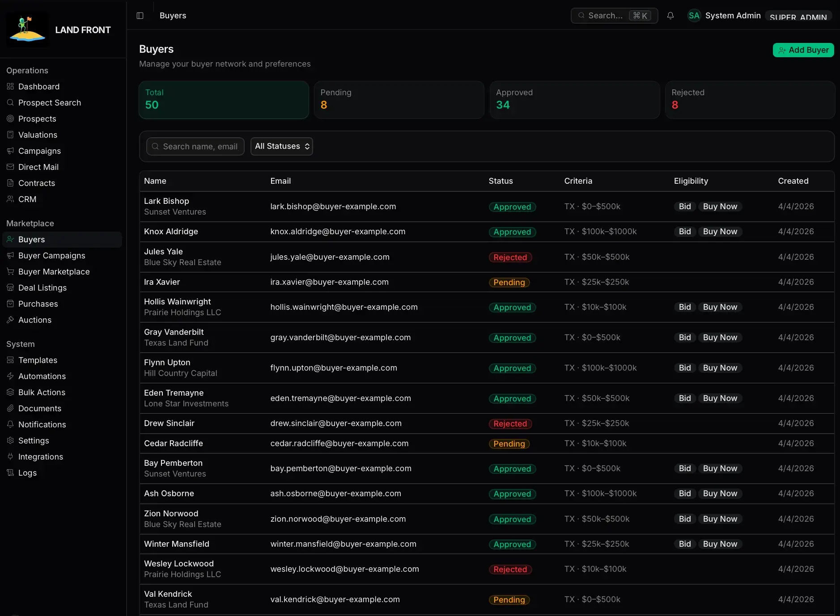Click the Templates layout icon
The height and width of the screenshot is (616, 840).
point(10,360)
